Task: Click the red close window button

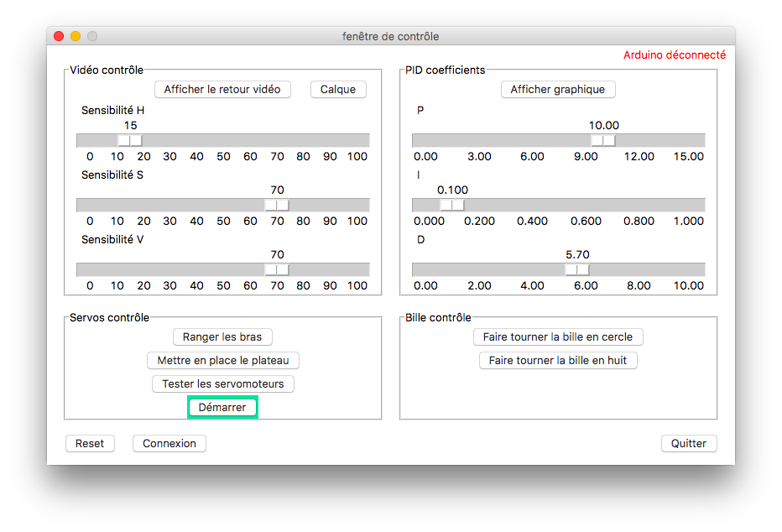Action: coord(59,37)
